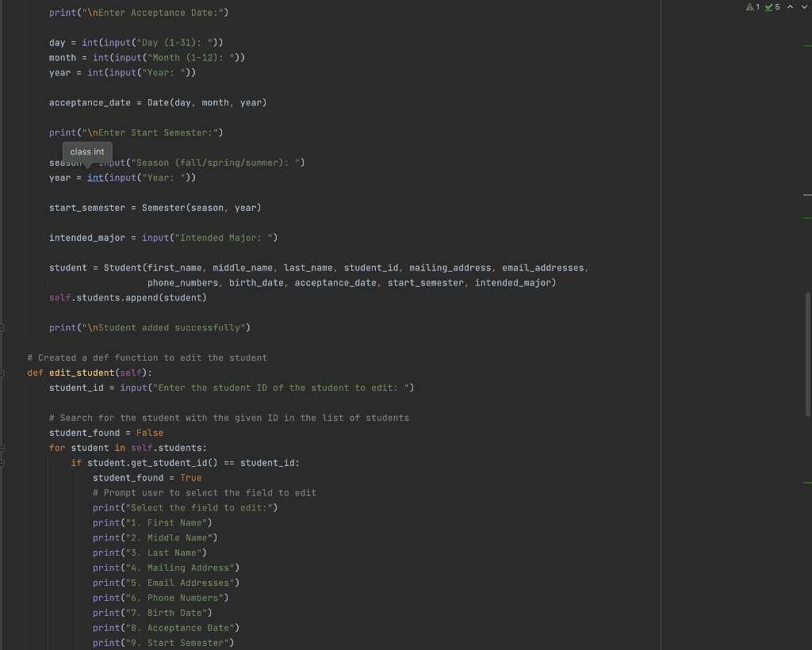This screenshot has width=812, height=650.
Task: Click the 'start_semester' variable in the Semester assignment
Action: point(87,208)
